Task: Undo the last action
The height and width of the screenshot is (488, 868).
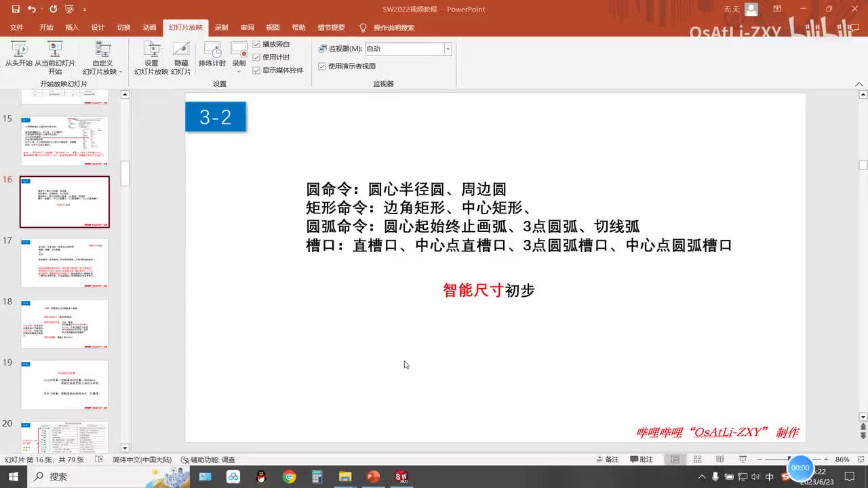Action: [x=32, y=9]
